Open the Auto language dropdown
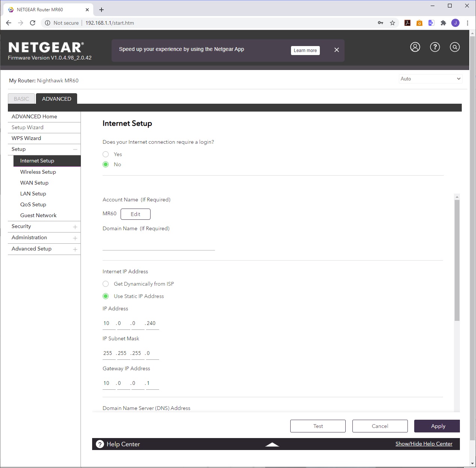This screenshot has width=476, height=468. (x=430, y=79)
